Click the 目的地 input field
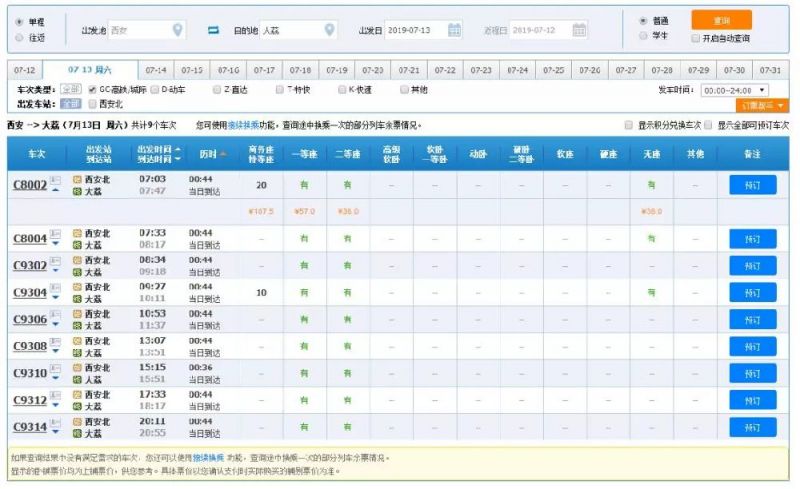The width and height of the screenshot is (800, 489). pos(299,30)
